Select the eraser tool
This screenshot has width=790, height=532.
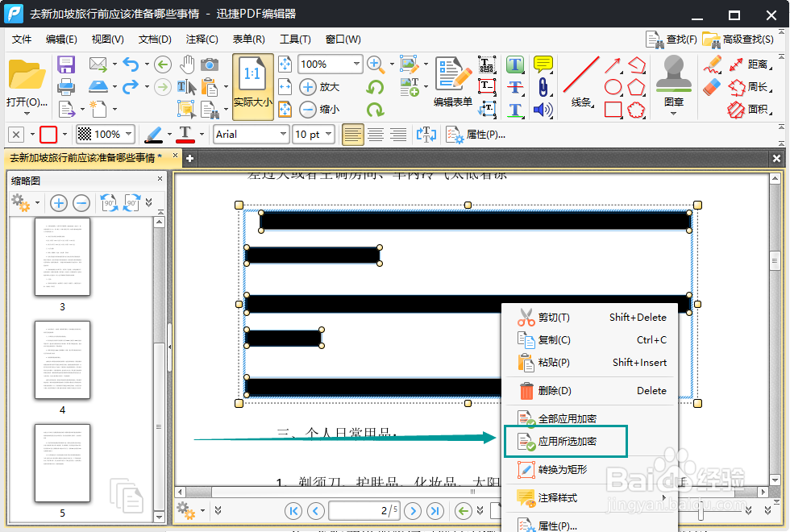[712, 87]
